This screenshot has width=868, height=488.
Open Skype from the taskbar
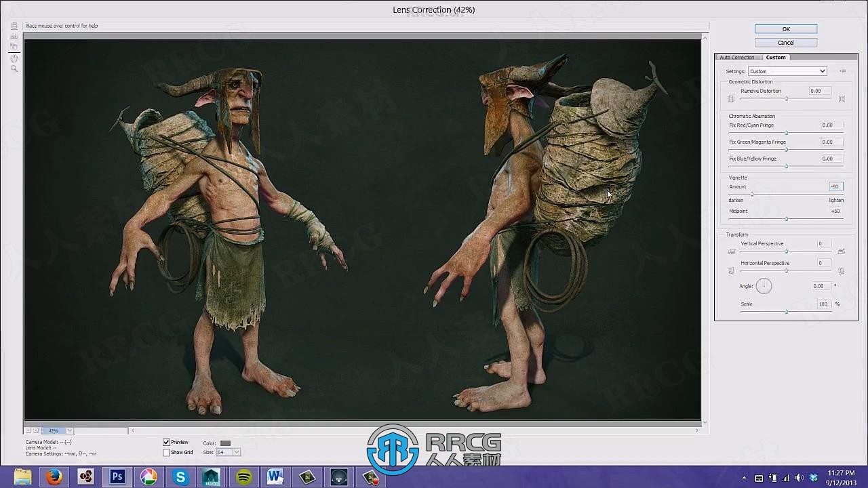pos(180,477)
